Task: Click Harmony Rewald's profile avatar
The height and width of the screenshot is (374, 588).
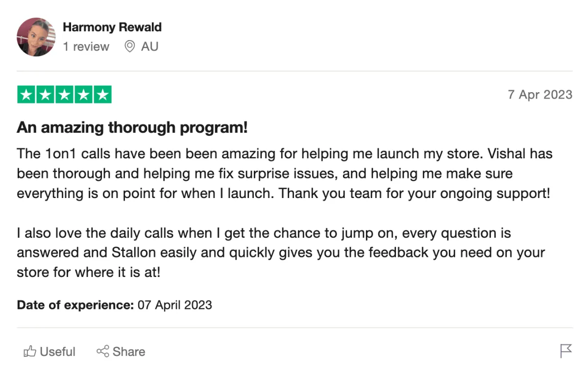Action: (36, 37)
